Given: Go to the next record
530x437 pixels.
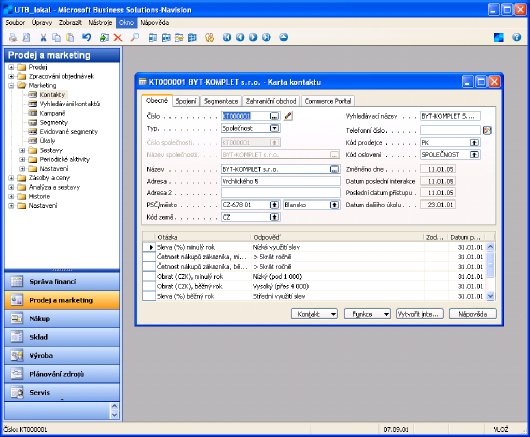Looking at the screenshot, I should coord(253,37).
